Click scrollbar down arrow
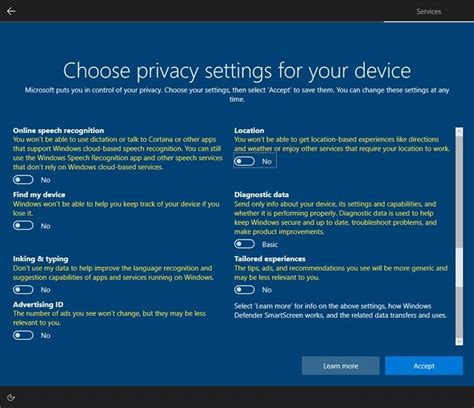The height and width of the screenshot is (408, 474). [x=459, y=341]
